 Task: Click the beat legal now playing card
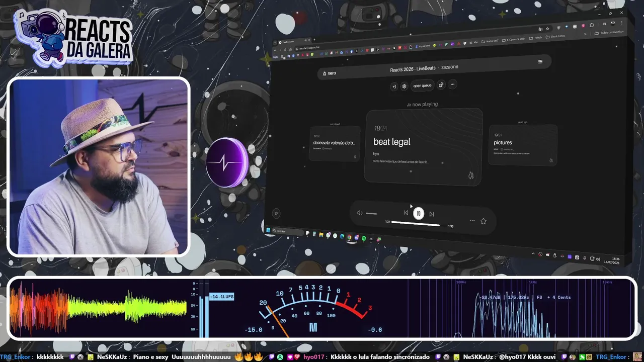[x=423, y=147]
